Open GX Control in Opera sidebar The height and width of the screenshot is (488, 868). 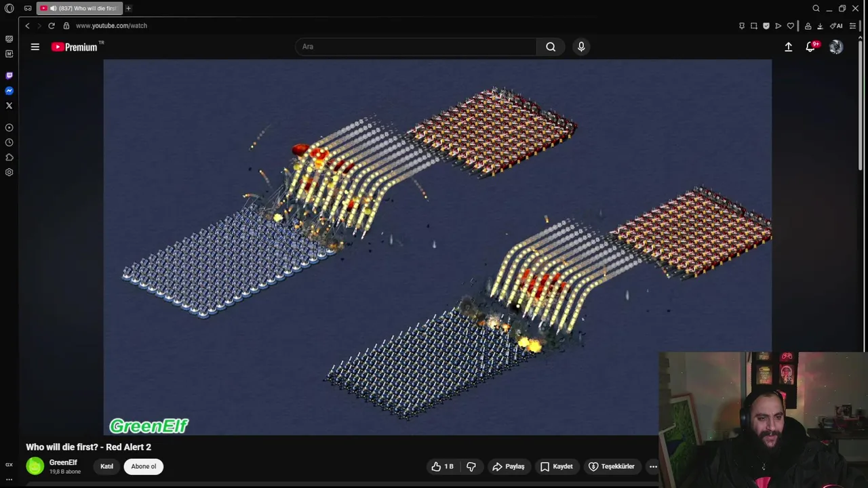point(9,39)
